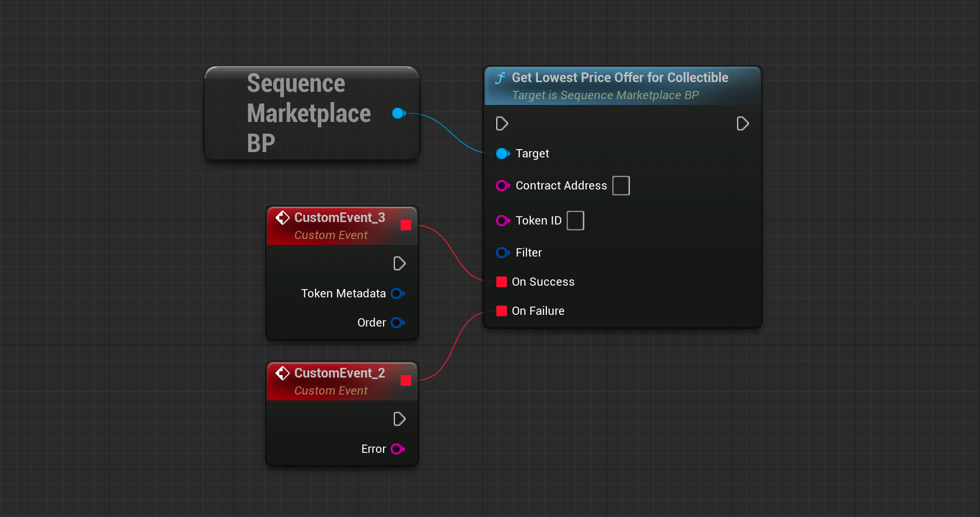980x517 pixels.
Task: Click the Token Metadata label
Action: (x=343, y=293)
